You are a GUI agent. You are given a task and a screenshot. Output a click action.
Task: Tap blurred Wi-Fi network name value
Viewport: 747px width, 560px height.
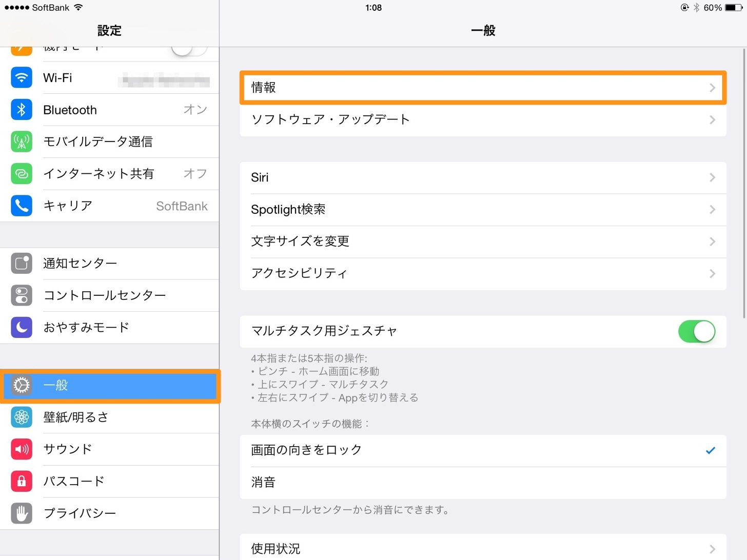point(164,81)
